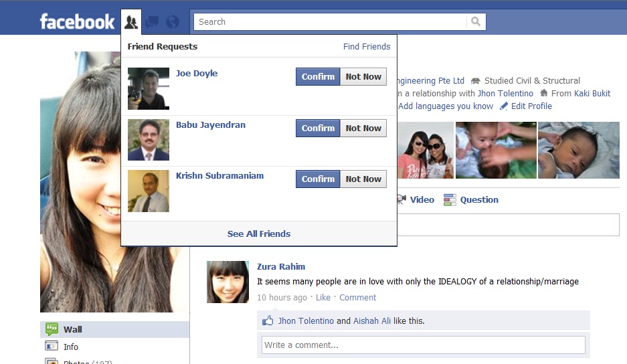Open the Notifications globe icon
This screenshot has height=364, width=627.
173,22
